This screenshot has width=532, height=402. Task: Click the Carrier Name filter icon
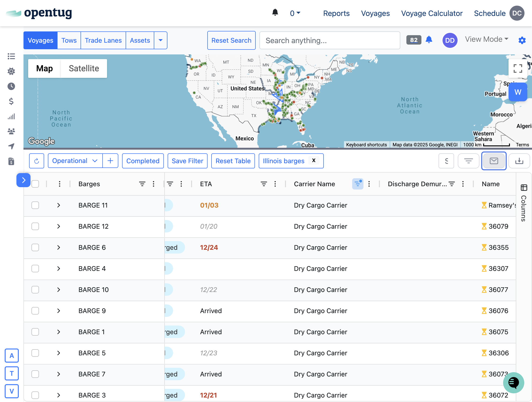[x=357, y=184]
